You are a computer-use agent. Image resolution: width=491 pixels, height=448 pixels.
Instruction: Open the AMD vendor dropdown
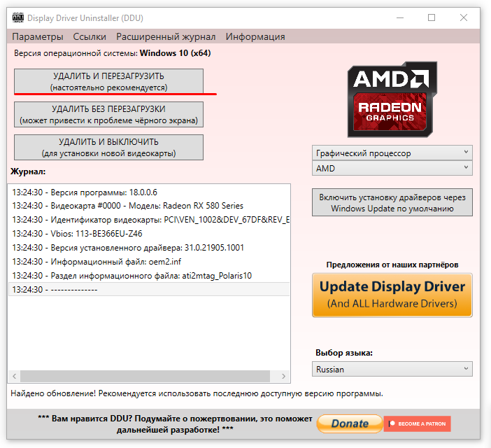(x=392, y=168)
